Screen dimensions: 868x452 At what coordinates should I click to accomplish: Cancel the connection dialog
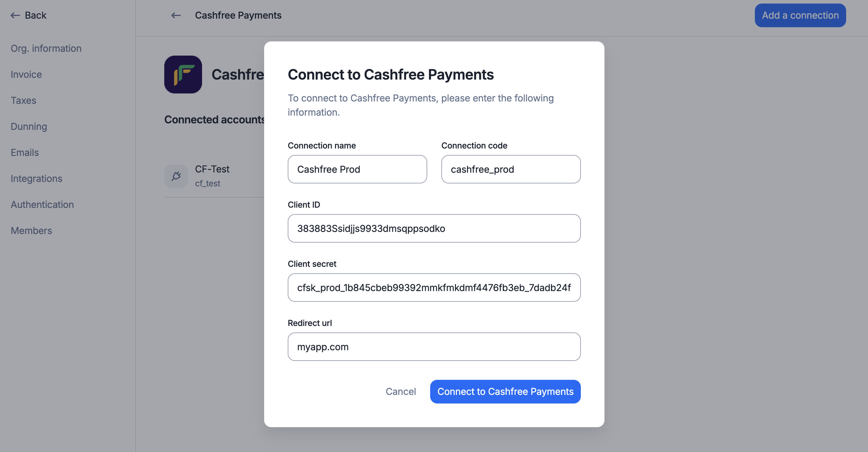(401, 391)
